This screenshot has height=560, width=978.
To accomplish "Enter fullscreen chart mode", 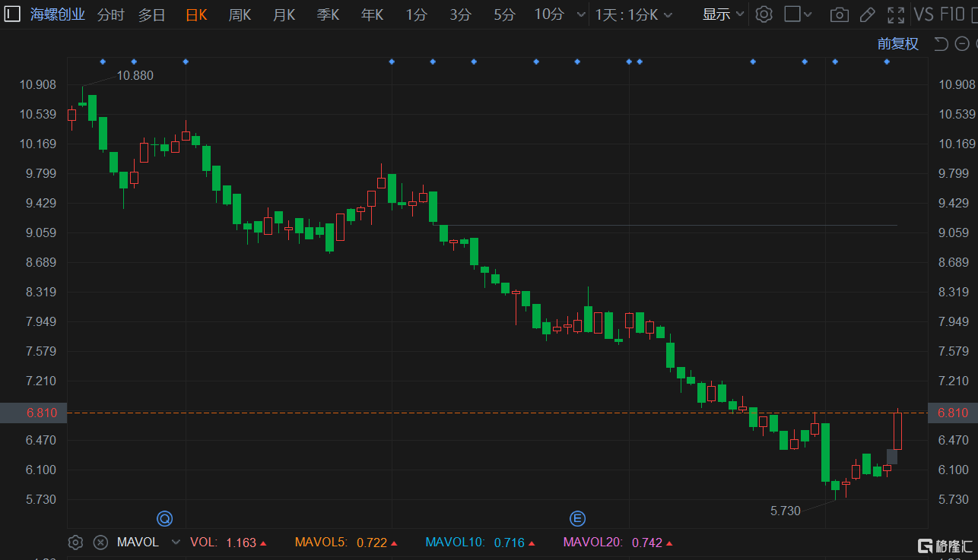I will pyautogui.click(x=897, y=14).
